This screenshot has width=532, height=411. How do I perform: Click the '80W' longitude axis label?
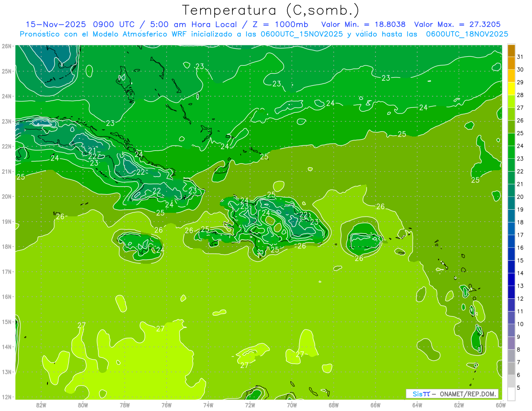coord(83,405)
